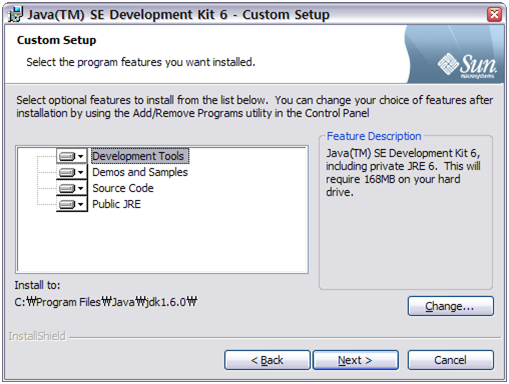
Task: Open Development Tools feature drive icon dropdown
Action: [x=72, y=156]
